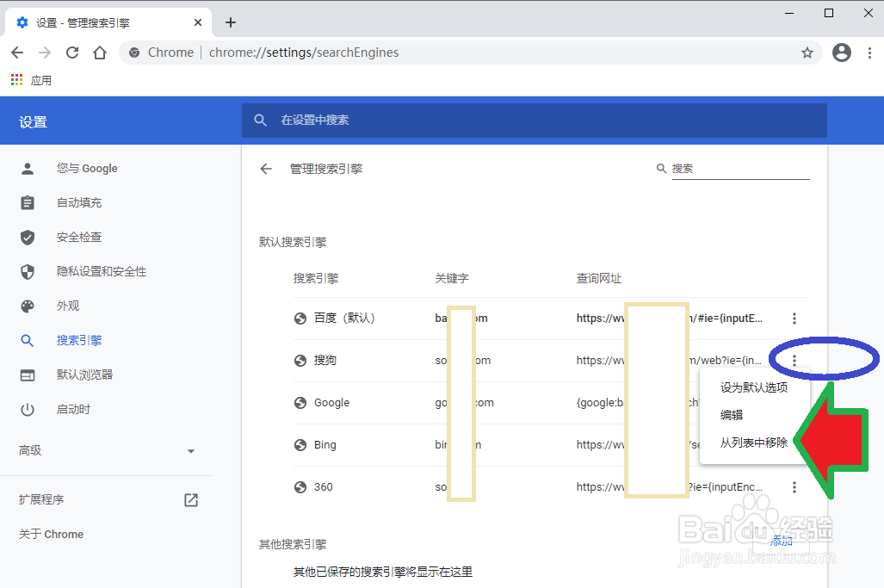Open the more actions menu for 百度 row

tap(794, 319)
